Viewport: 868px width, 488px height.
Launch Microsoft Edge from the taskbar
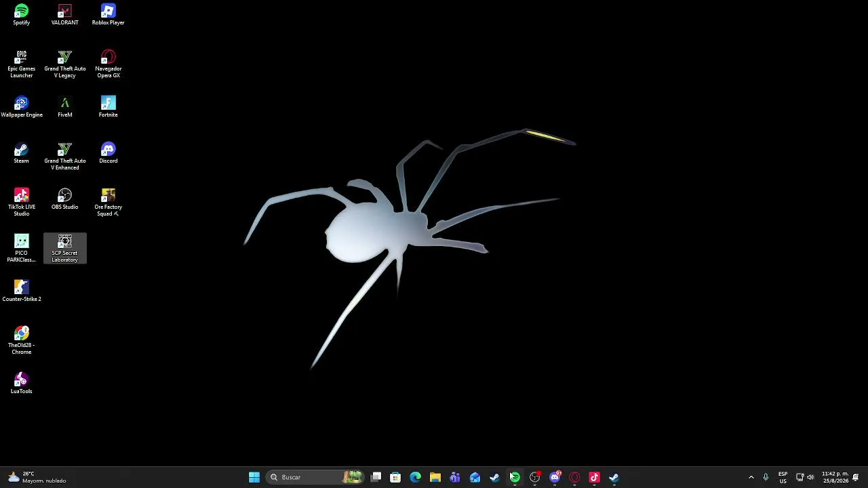(415, 477)
